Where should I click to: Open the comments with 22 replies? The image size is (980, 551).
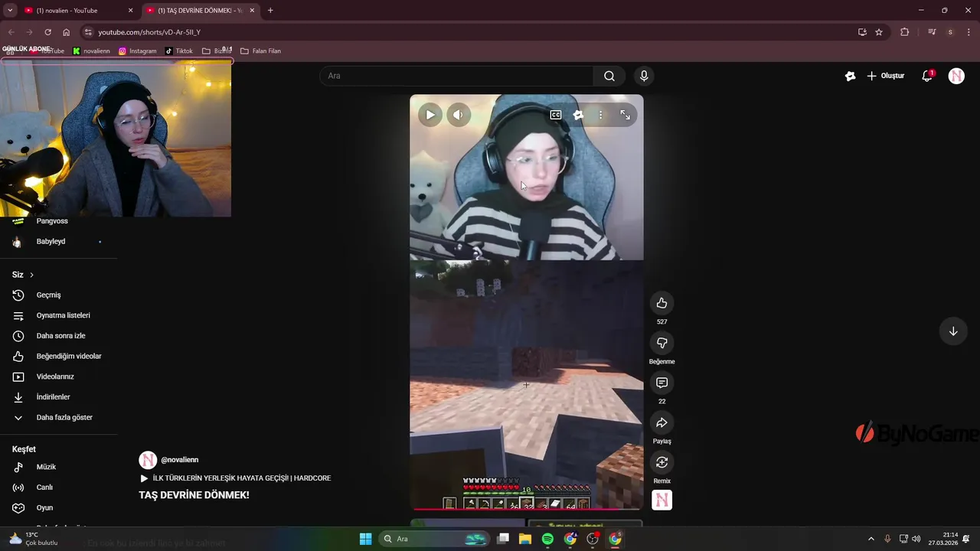pyautogui.click(x=661, y=383)
